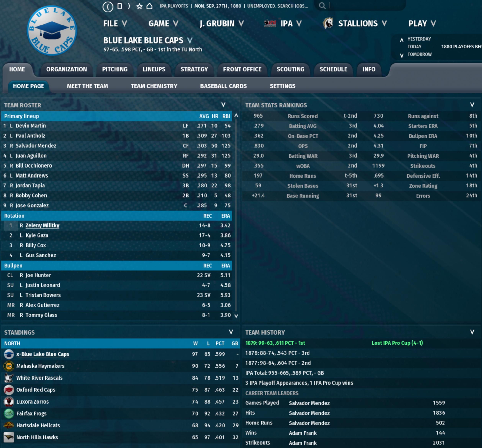Open the Team Stats Rankings dropdown arrow

click(472, 105)
